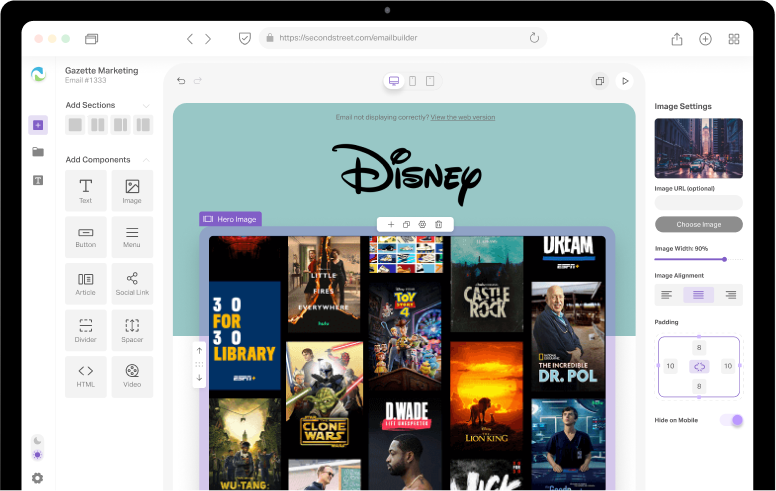Add a Divider component

coord(86,330)
